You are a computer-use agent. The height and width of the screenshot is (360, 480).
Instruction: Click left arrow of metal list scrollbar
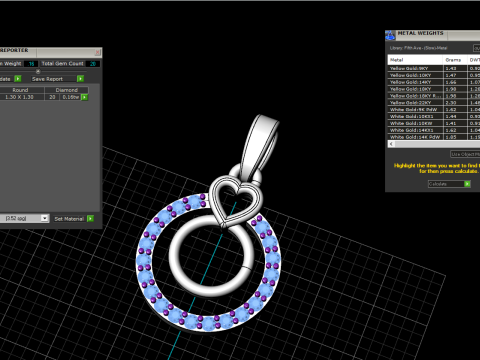(x=391, y=144)
